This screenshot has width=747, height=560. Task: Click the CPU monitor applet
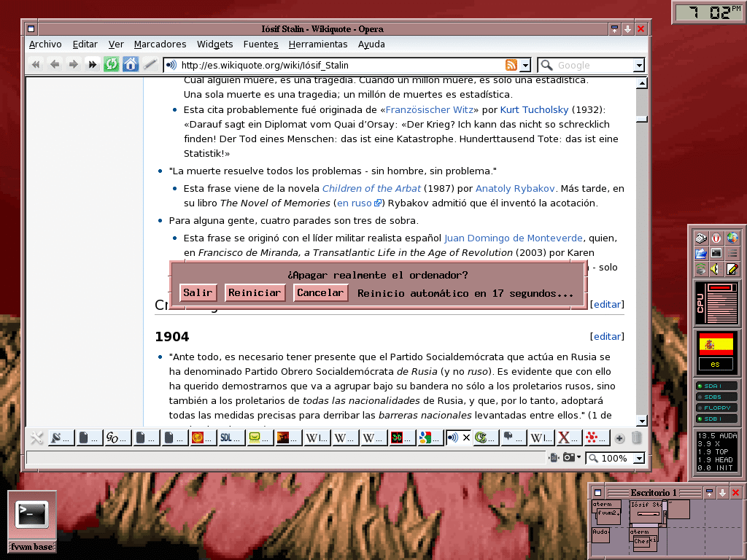pyautogui.click(x=716, y=304)
